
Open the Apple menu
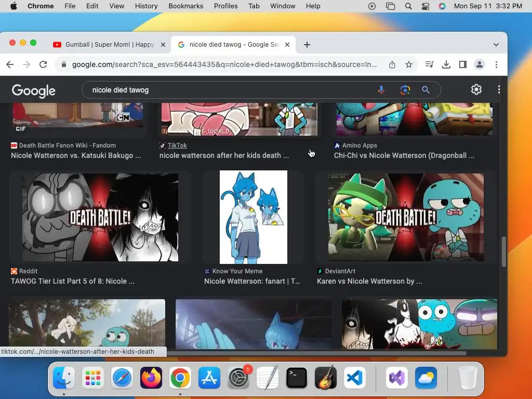pos(14,6)
